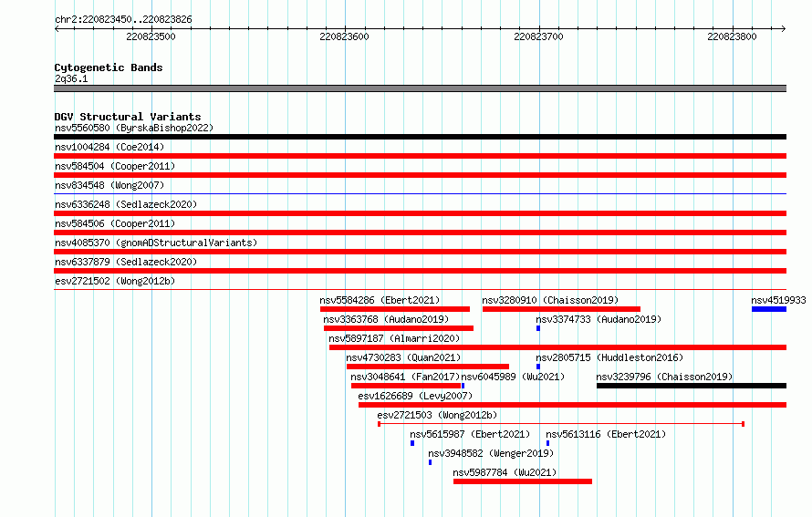Click the nsv5584286 (Ebert2021) red bar

click(395, 309)
